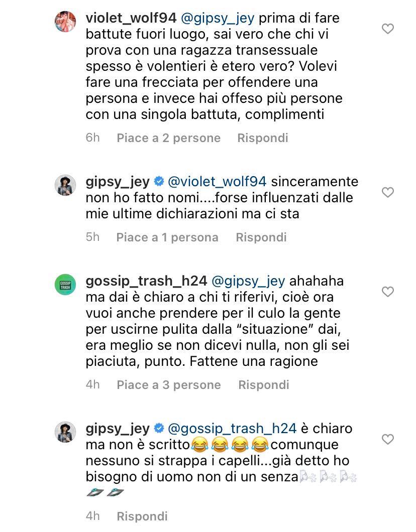
Task: Tap the verified badge on gipsy_jey's last comment
Action: 159,428
